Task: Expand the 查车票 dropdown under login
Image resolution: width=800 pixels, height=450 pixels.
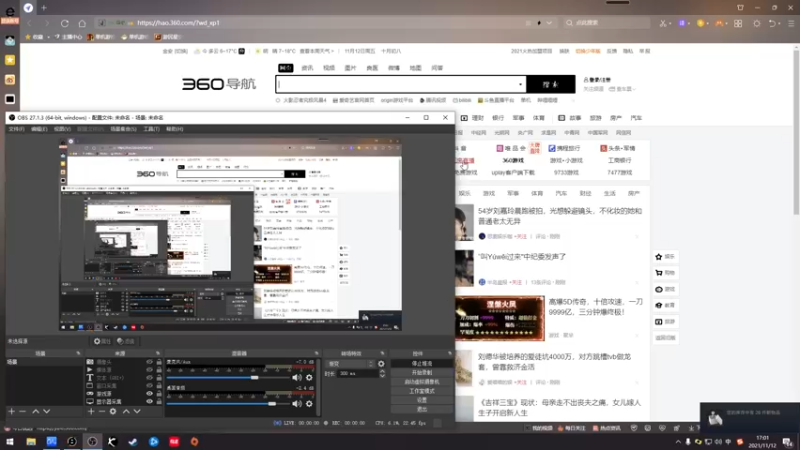Action: (634, 89)
